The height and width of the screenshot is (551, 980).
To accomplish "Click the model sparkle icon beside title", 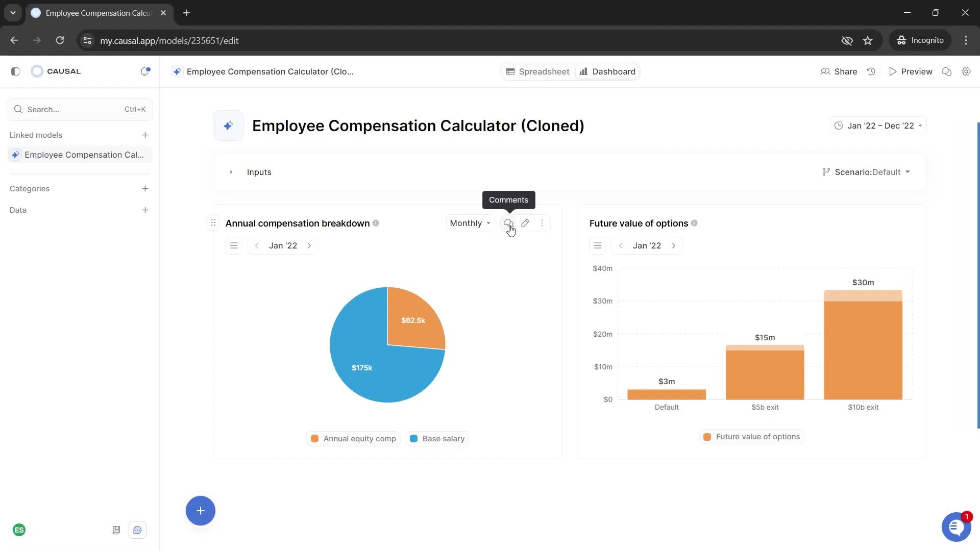I will [x=177, y=71].
